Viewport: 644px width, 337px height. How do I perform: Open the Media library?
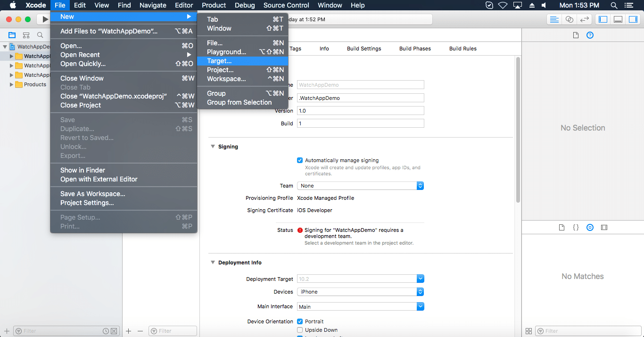tap(604, 227)
